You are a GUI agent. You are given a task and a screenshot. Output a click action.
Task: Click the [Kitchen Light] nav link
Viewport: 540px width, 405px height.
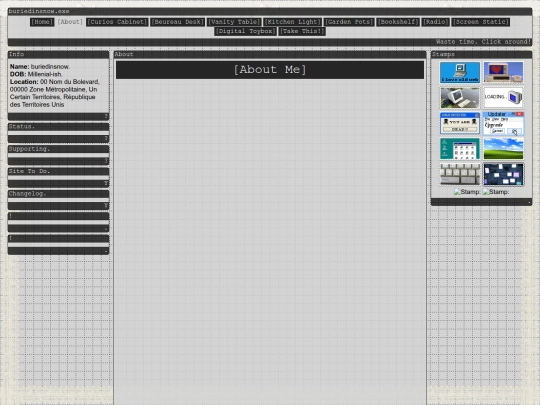[293, 22]
